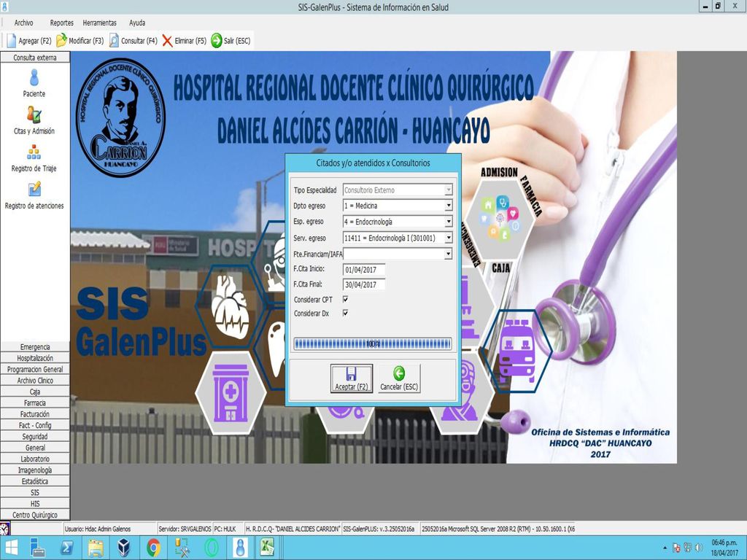Screen dimensions: 747x560
Task: Switch to the General sidebar section
Action: [x=35, y=448]
